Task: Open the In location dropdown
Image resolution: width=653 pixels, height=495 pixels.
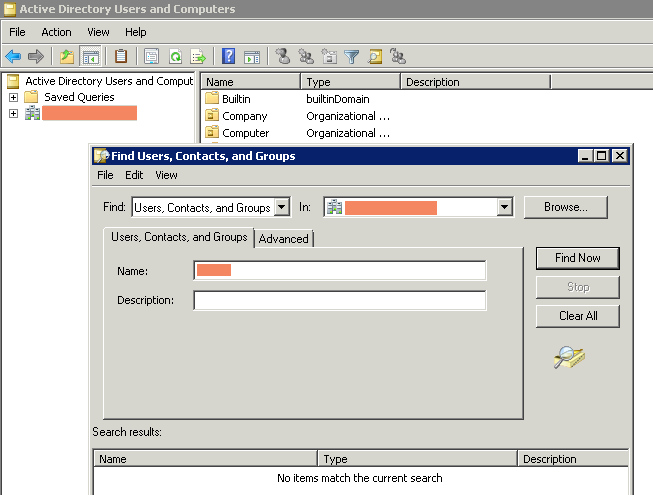Action: pyautogui.click(x=504, y=207)
